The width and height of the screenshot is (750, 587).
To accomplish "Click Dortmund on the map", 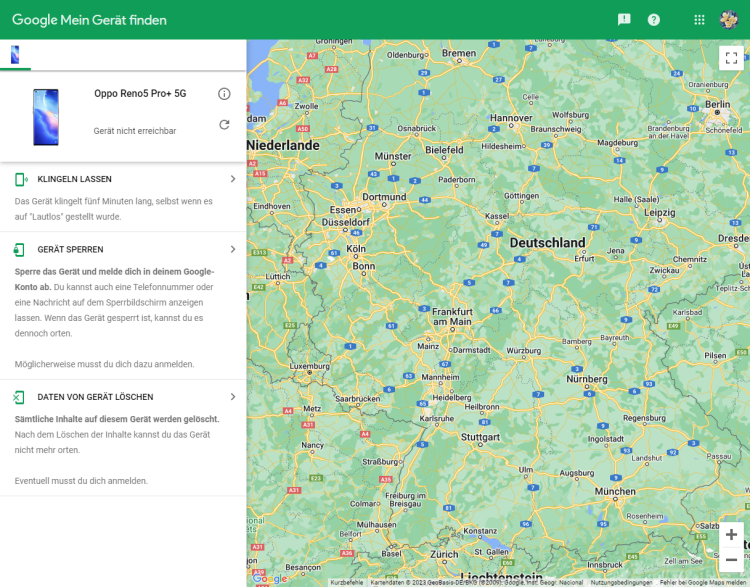I will 384,197.
